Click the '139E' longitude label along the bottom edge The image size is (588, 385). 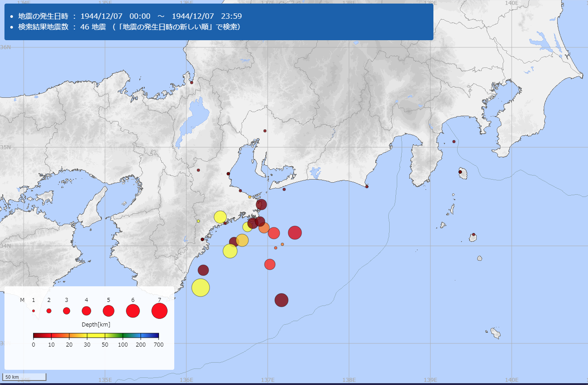(x=430, y=380)
